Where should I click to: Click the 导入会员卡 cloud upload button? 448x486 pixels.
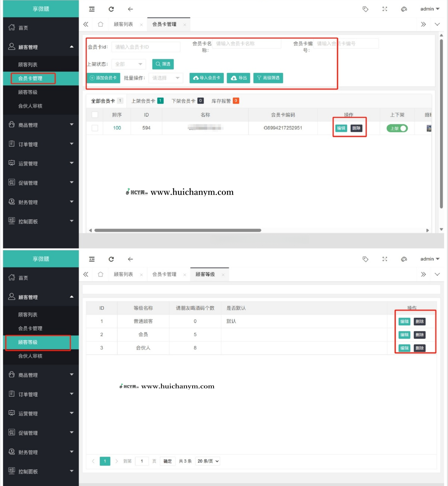coord(206,78)
